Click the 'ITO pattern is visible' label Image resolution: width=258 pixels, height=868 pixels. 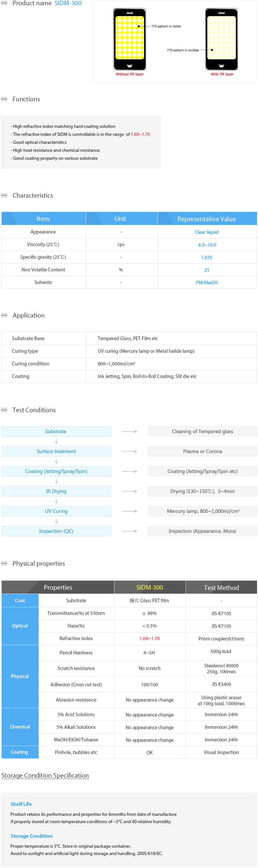(x=166, y=26)
